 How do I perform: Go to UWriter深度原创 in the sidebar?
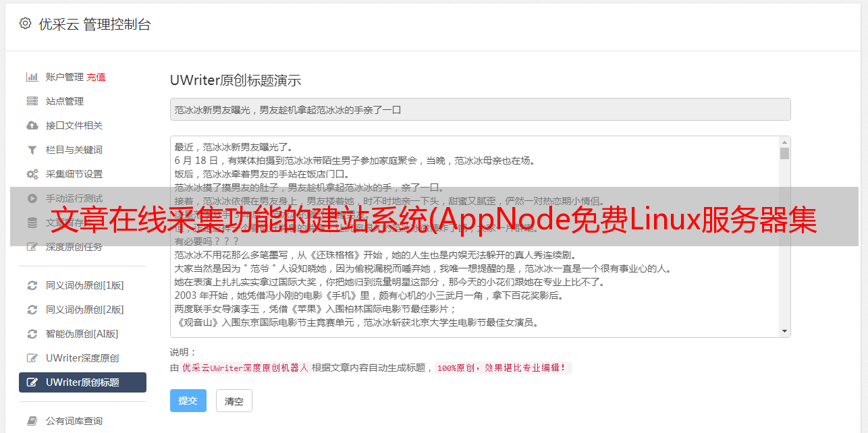pyautogui.click(x=82, y=358)
